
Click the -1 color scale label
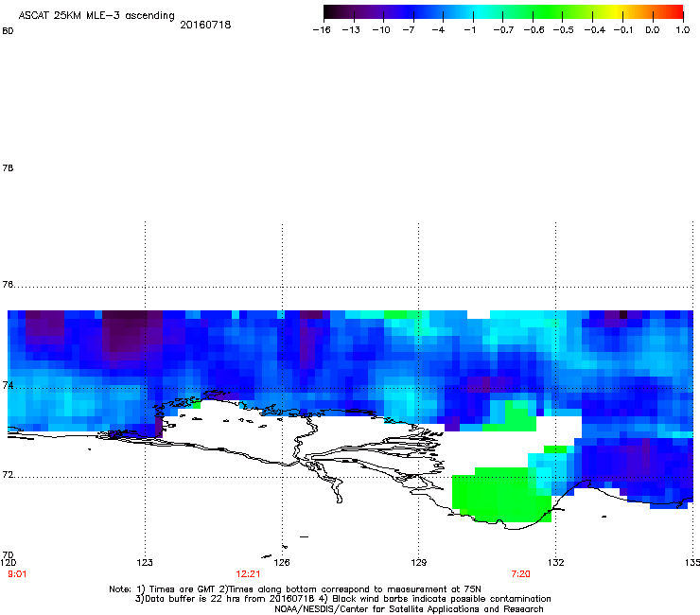point(469,30)
